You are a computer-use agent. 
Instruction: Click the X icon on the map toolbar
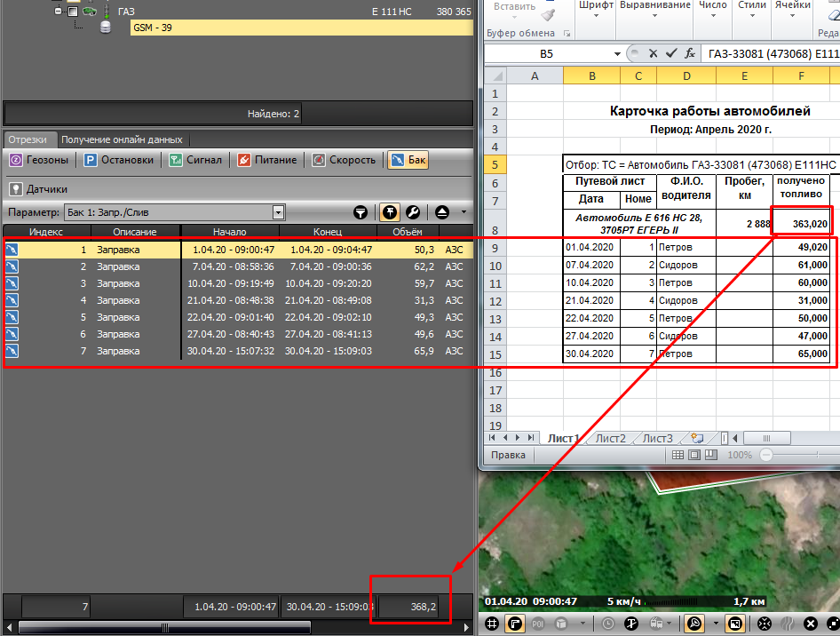(x=811, y=624)
